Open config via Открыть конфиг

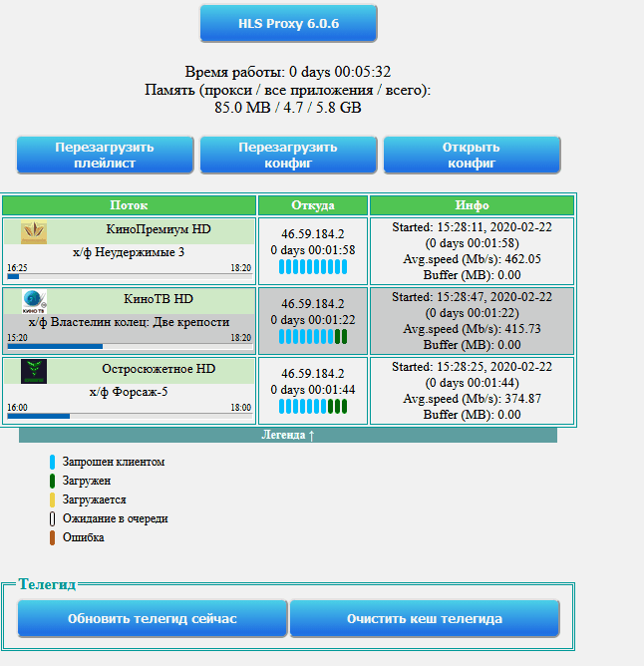(472, 155)
